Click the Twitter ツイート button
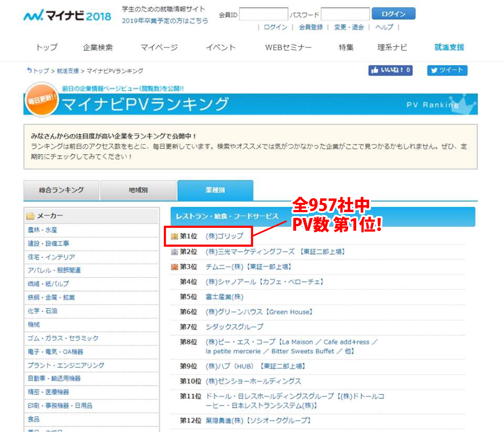The width and height of the screenshot is (504, 432). pos(447,70)
